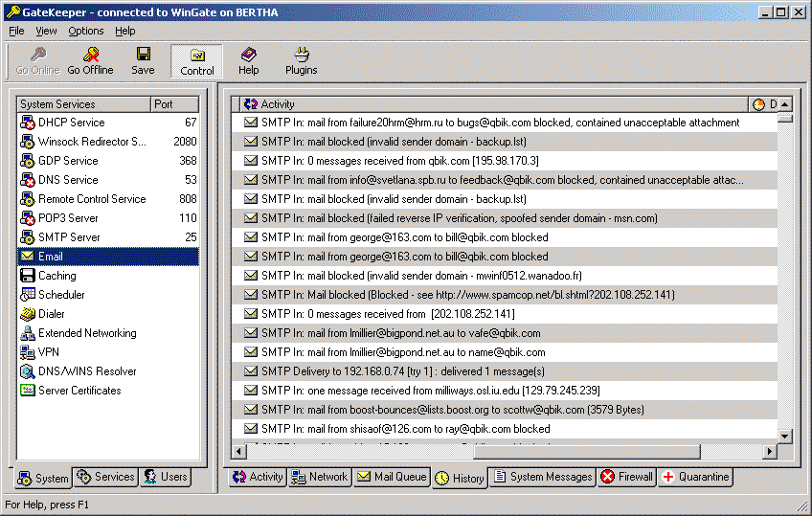The image size is (812, 516).
Task: Select 0 messages received from [202.108.252.141] row
Action: (505, 314)
